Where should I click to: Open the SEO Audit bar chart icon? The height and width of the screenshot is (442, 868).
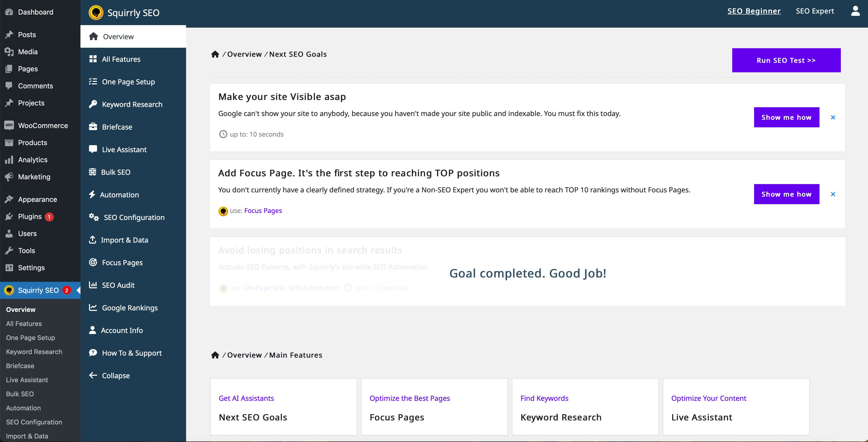point(93,285)
